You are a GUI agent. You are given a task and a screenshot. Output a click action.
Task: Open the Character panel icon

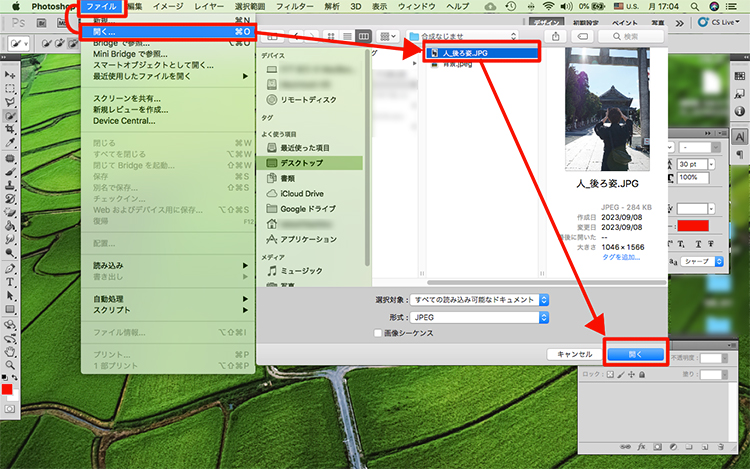click(x=739, y=137)
